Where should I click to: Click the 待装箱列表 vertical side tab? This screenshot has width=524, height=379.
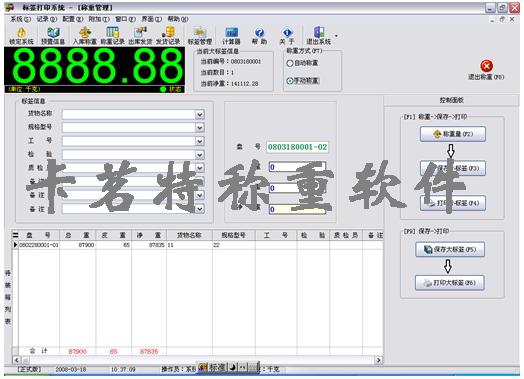click(8, 297)
